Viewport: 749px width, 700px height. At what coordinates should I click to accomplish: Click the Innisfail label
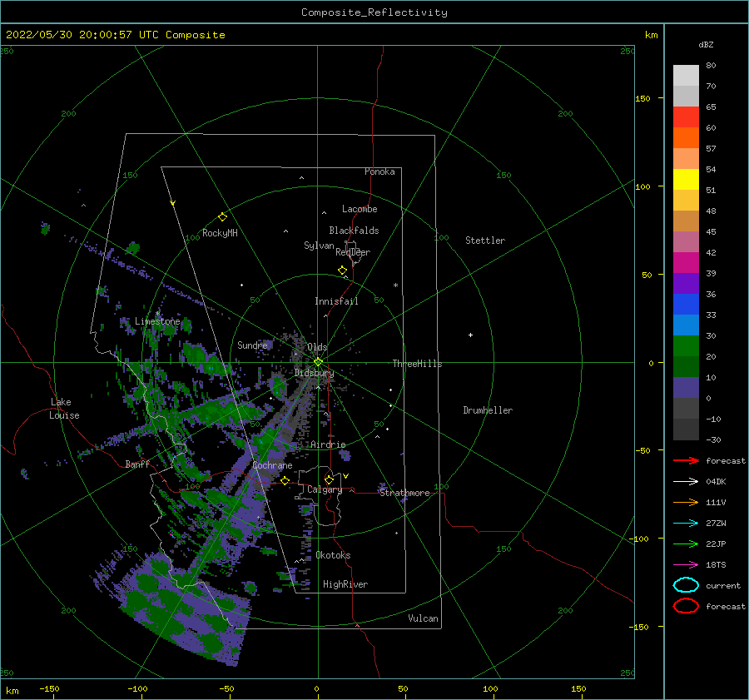(336, 301)
